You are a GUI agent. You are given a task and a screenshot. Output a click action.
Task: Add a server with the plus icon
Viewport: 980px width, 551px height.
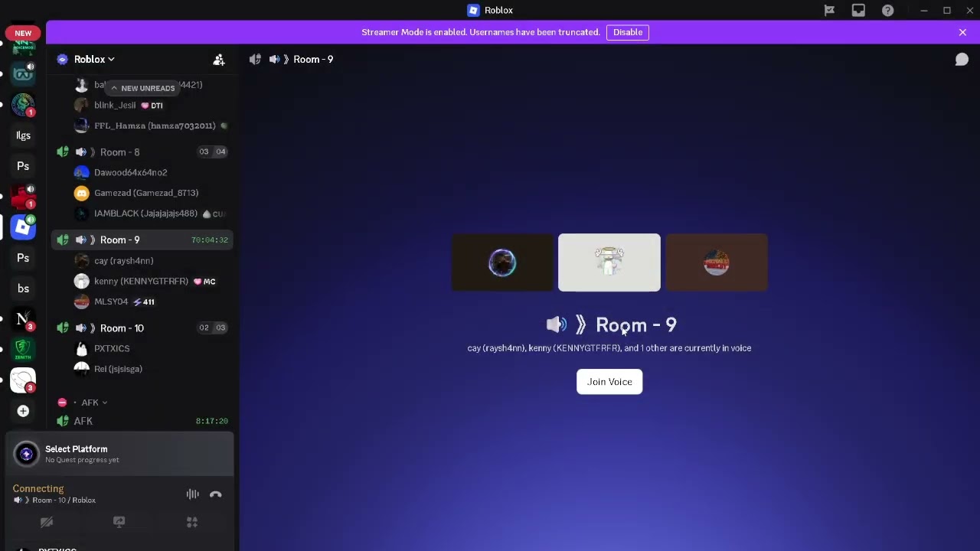tap(23, 411)
